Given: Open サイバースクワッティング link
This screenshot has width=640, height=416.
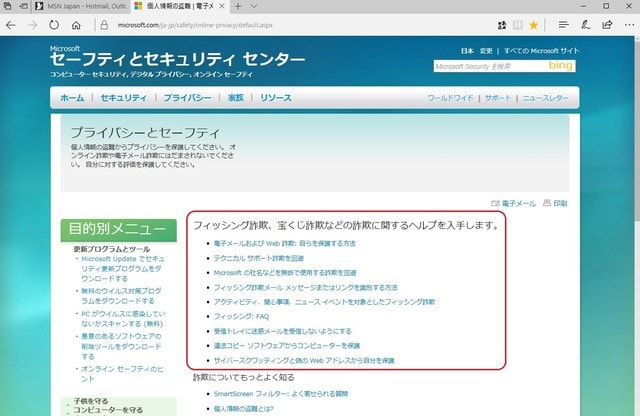Looking at the screenshot, I should [304, 360].
